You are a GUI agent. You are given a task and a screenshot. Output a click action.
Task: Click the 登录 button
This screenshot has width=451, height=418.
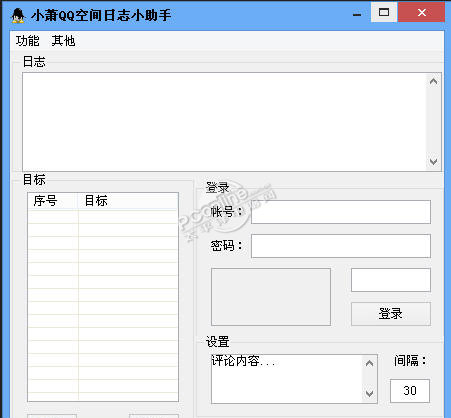[391, 314]
